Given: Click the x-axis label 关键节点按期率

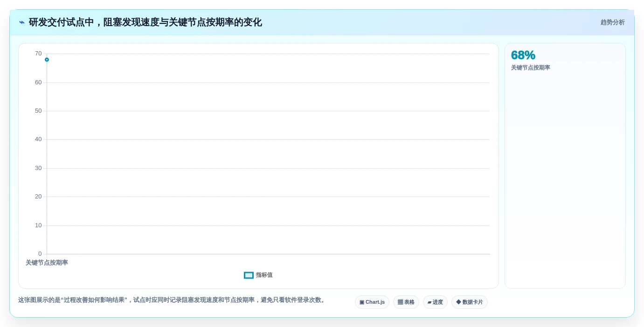Looking at the screenshot, I should point(47,263).
